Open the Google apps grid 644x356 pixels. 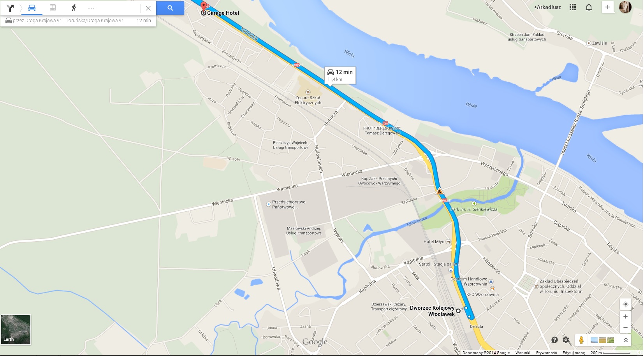[x=572, y=7]
